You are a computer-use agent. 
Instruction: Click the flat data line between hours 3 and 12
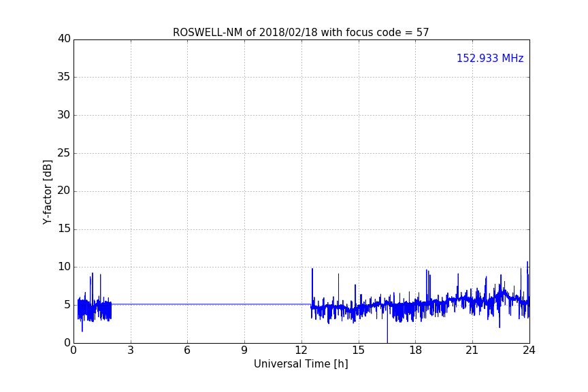211,304
